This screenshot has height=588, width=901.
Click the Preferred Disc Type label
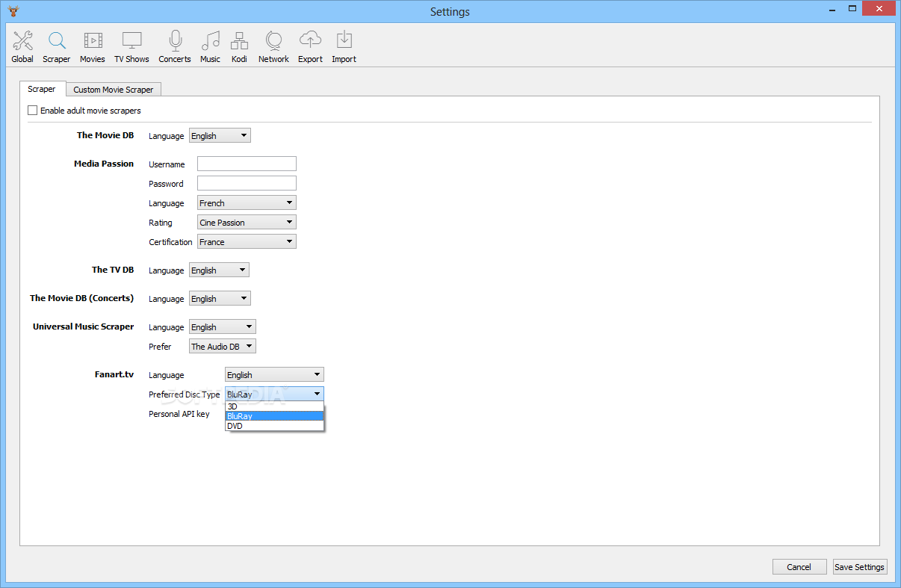click(185, 394)
